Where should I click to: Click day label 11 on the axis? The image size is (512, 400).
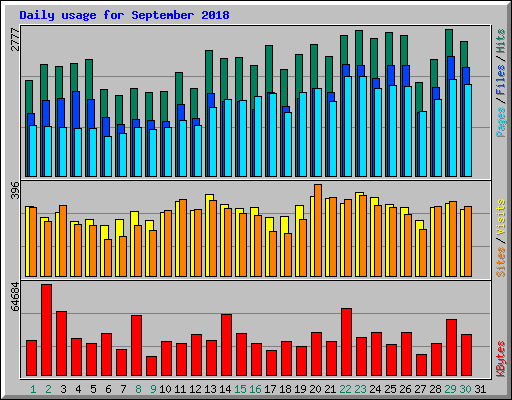[x=180, y=389]
